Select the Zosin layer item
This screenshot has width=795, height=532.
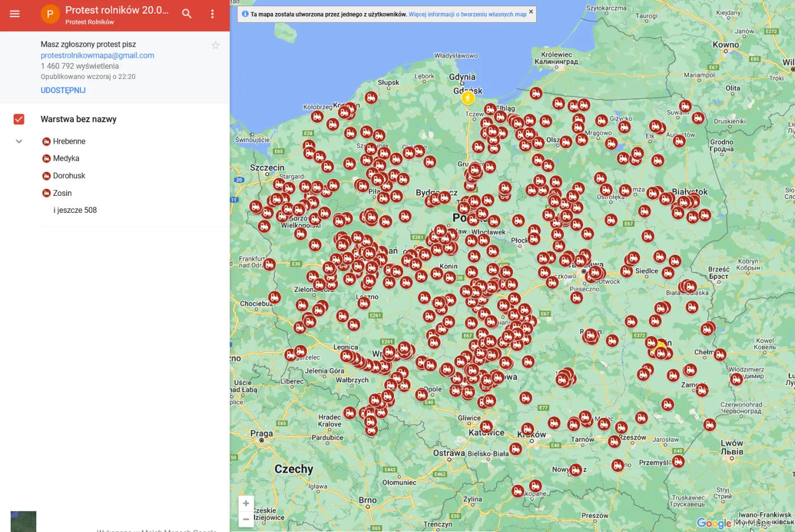pyautogui.click(x=64, y=193)
